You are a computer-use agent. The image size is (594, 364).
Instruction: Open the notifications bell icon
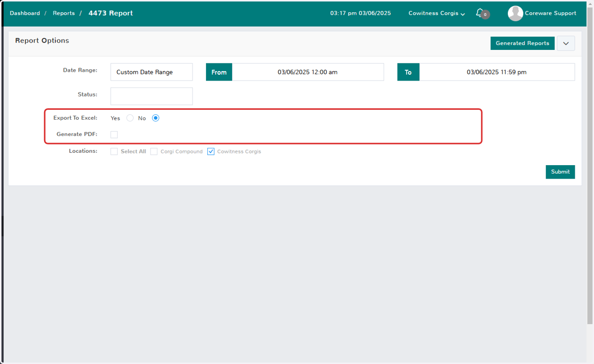pyautogui.click(x=479, y=13)
